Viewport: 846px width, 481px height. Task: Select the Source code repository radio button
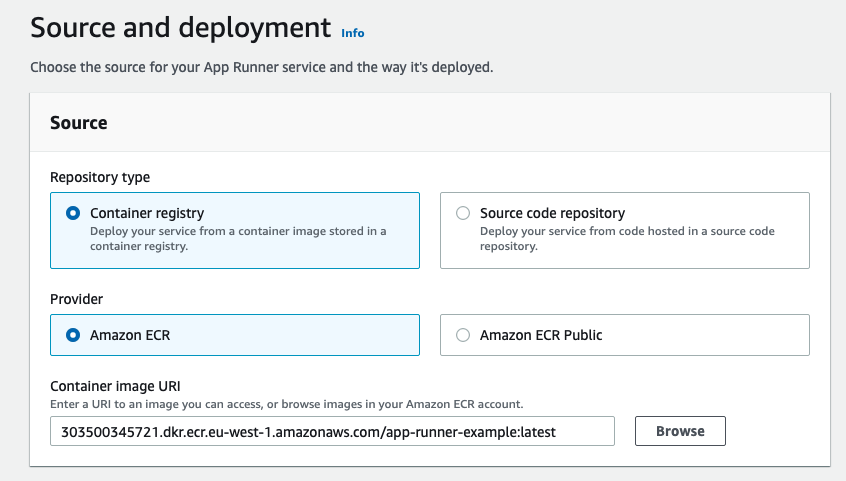[462, 213]
